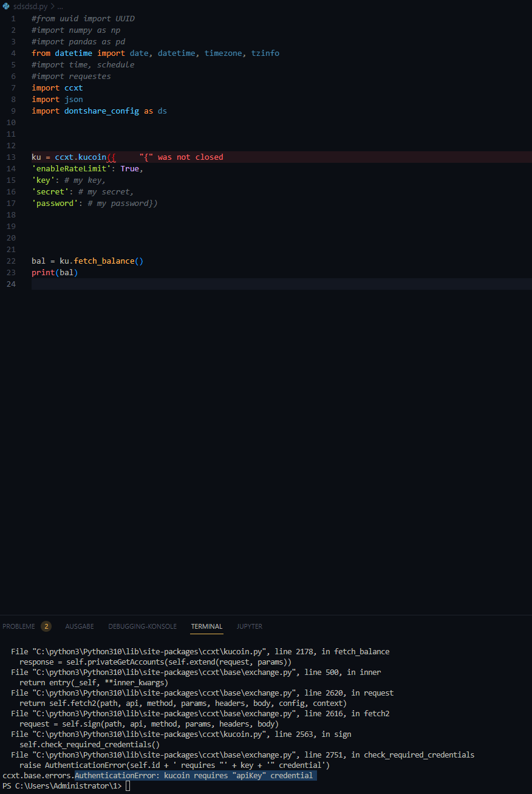This screenshot has height=794, width=532.
Task: Open the breadcrumb ellipsis next to sdsdsd.py
Action: point(59,7)
